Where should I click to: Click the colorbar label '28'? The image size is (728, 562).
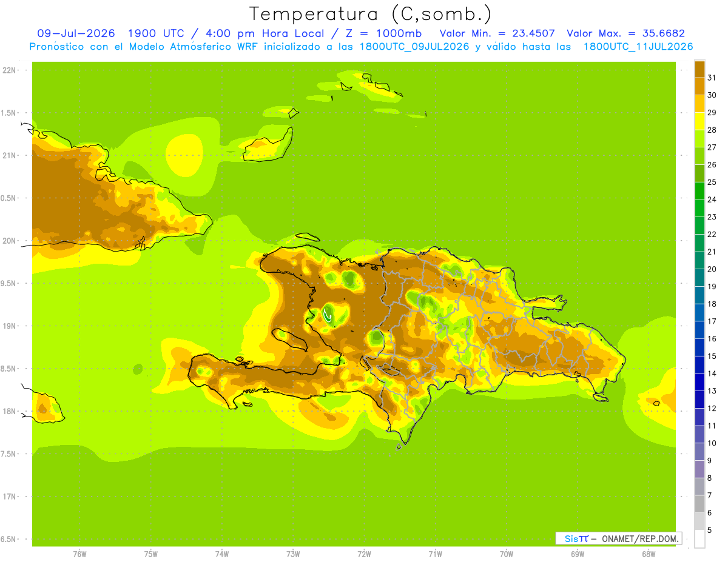click(712, 130)
